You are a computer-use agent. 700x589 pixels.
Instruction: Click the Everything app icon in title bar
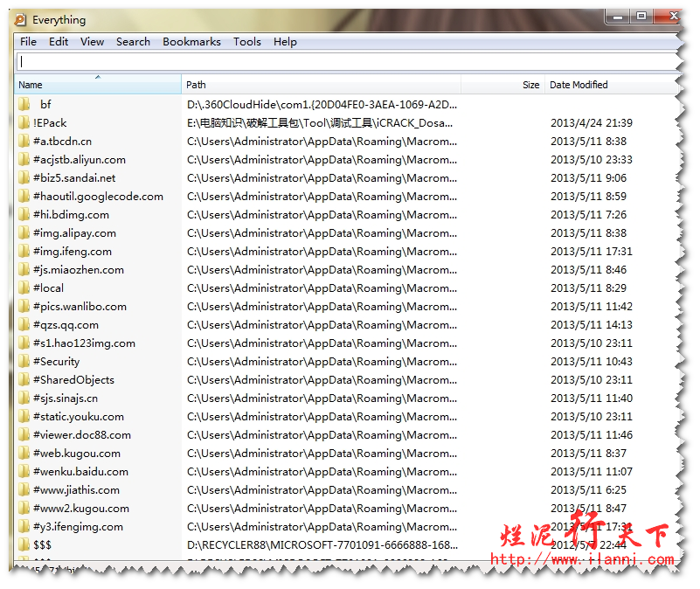(x=20, y=19)
